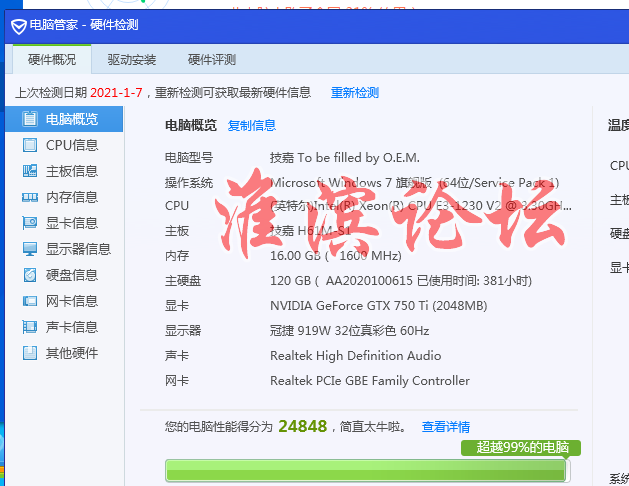629x486 pixels.
Task: Open the 内存信息 memory icon
Action: (x=30, y=197)
